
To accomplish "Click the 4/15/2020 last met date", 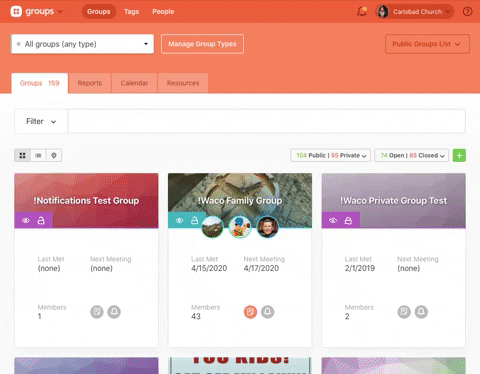I will click(x=209, y=268).
